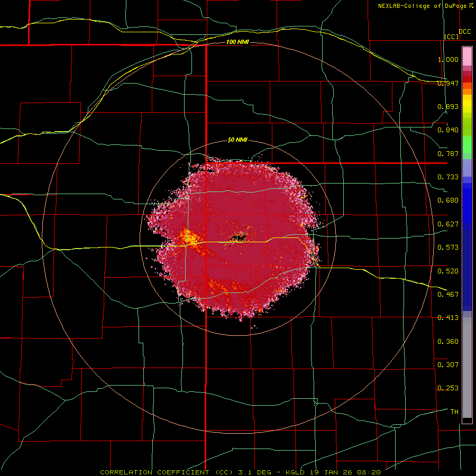Click the 0.253 legend value
The image size is (476, 476).
coord(448,388)
